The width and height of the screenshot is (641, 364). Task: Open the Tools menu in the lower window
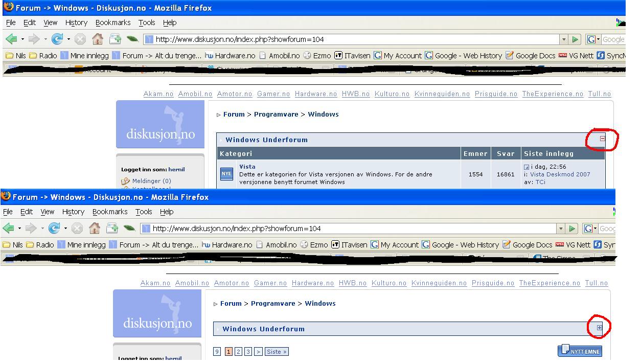pos(144,212)
